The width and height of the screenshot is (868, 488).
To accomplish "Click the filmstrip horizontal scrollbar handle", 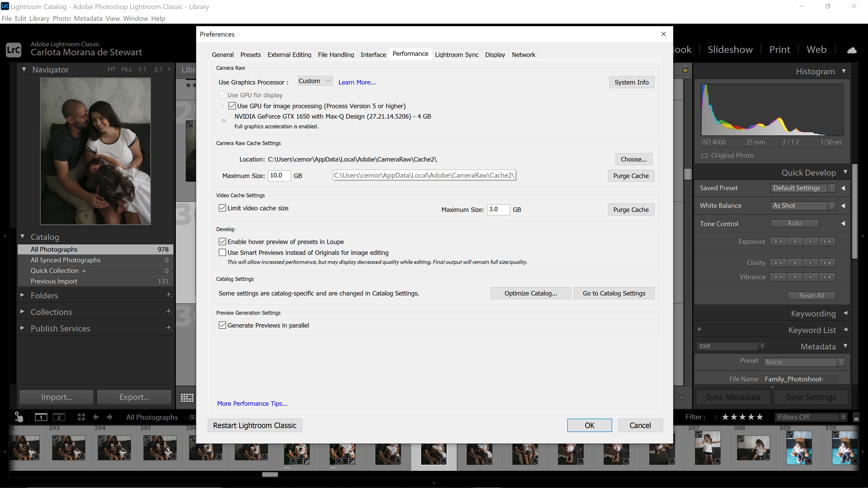I will pyautogui.click(x=270, y=474).
